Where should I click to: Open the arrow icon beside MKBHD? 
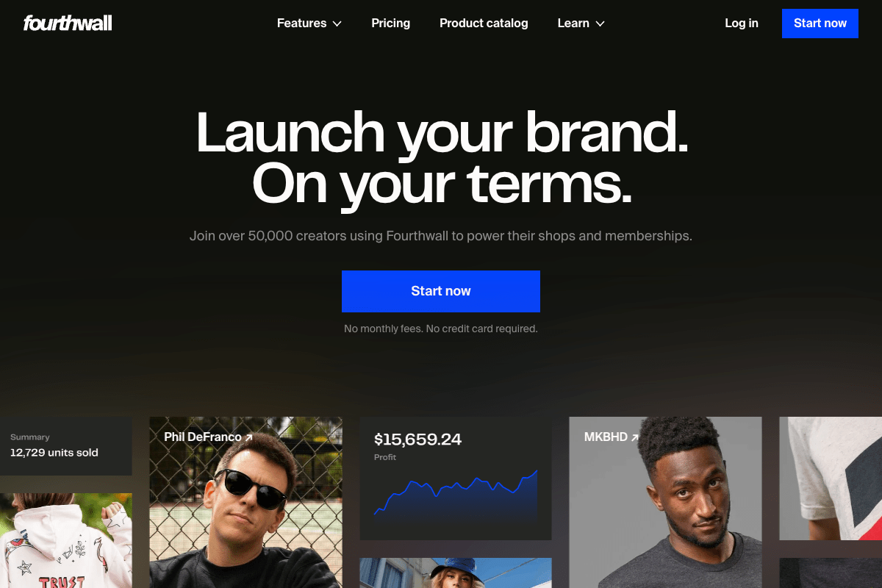click(634, 437)
